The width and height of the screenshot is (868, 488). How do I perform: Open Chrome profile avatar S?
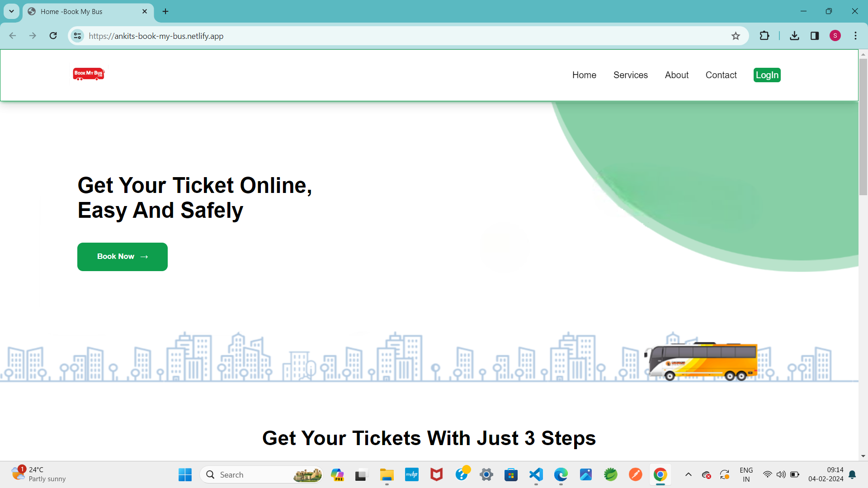point(835,36)
